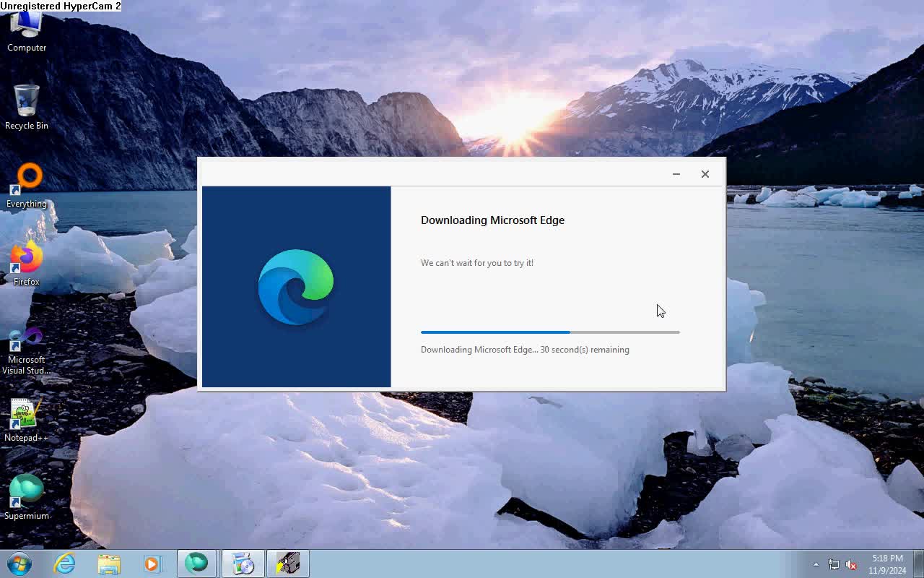The height and width of the screenshot is (578, 924).
Task: Click the 'Downloading Microsoft Edge' heading
Action: tap(492, 220)
